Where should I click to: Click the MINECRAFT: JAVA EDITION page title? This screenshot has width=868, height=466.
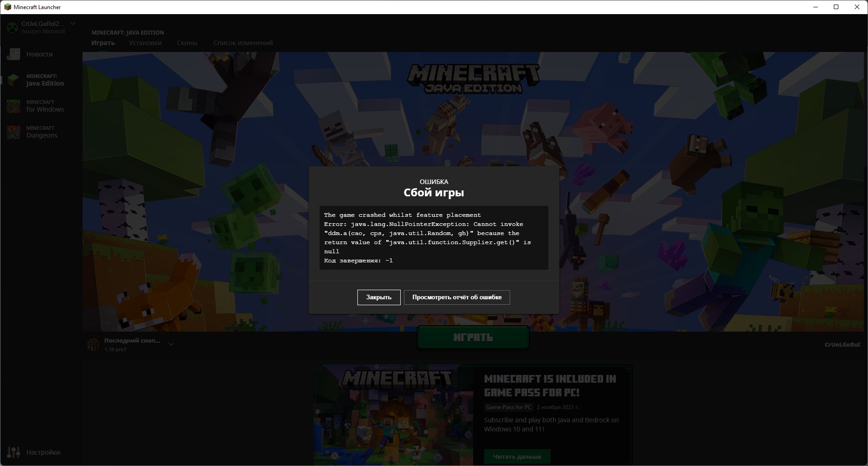[x=128, y=32]
